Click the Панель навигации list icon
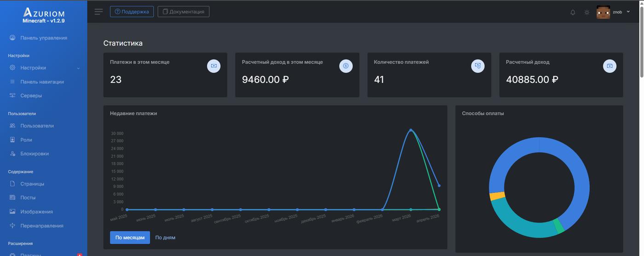The image size is (644, 256). tap(12, 81)
